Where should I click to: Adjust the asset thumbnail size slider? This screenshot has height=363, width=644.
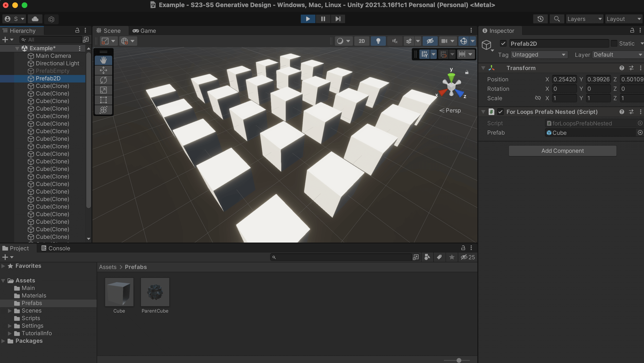[x=458, y=360]
